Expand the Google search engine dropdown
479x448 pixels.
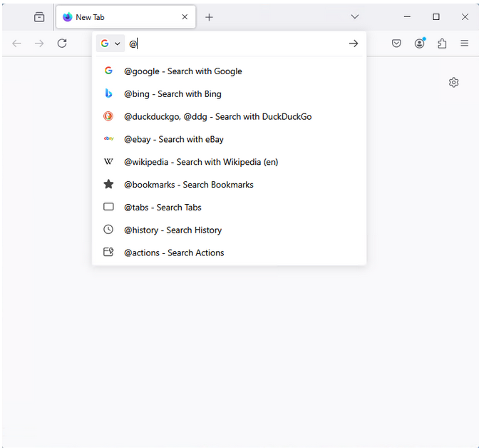110,44
